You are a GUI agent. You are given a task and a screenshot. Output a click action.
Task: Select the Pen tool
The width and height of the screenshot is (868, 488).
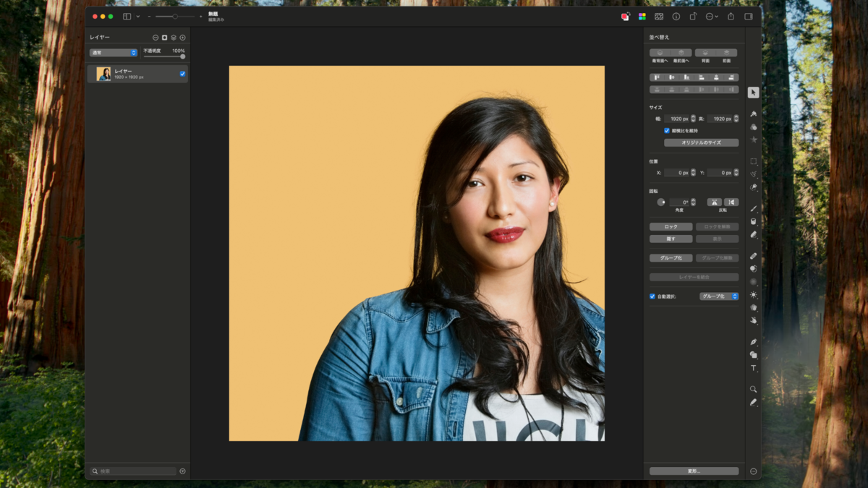(x=753, y=342)
